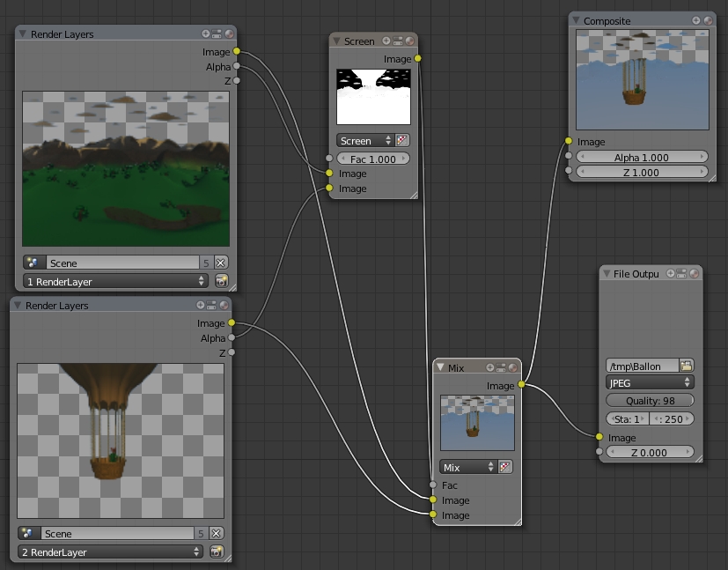The height and width of the screenshot is (570, 728).
Task: Collapse the Composite node triangle
Action: click(x=576, y=20)
